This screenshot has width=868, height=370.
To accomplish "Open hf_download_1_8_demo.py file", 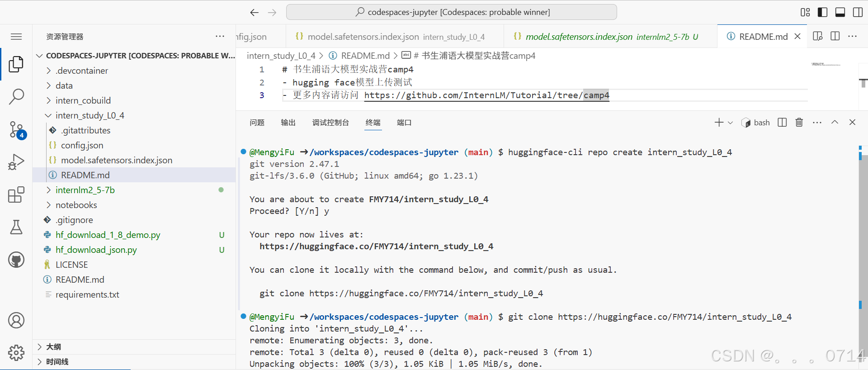I will (134, 235).
